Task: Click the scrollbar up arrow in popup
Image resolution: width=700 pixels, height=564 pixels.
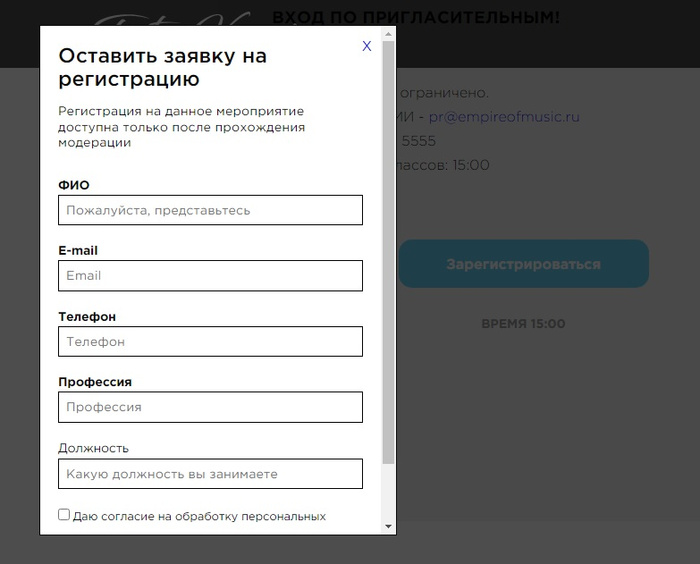Action: pyautogui.click(x=388, y=34)
